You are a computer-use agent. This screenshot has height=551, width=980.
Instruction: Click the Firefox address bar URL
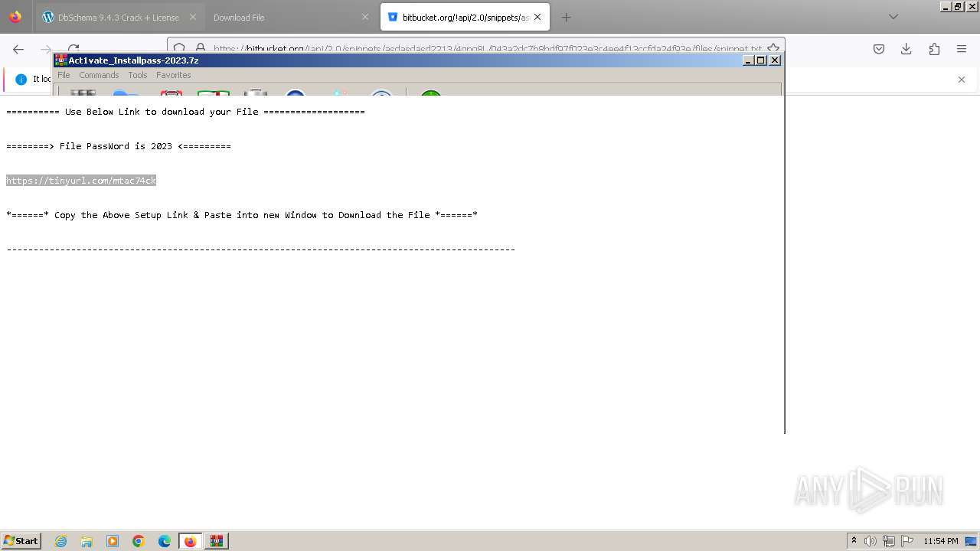click(487, 48)
